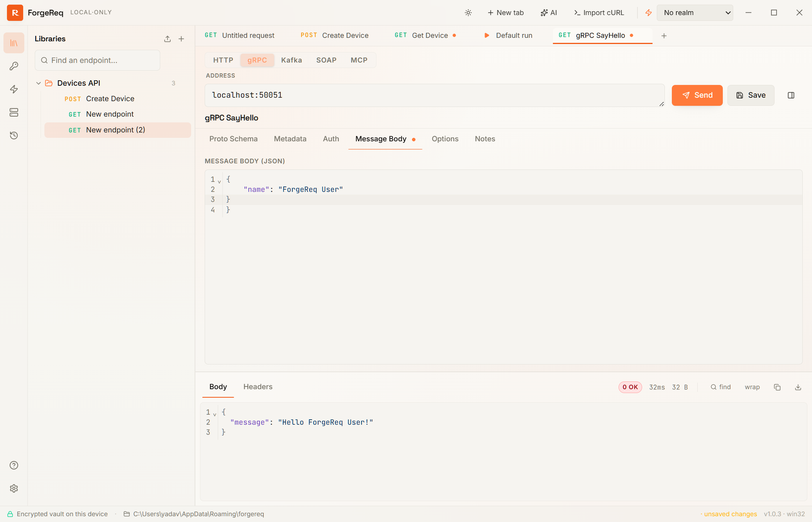812x522 pixels.
Task: Select the POST Create Device endpoint in tree
Action: (118, 99)
